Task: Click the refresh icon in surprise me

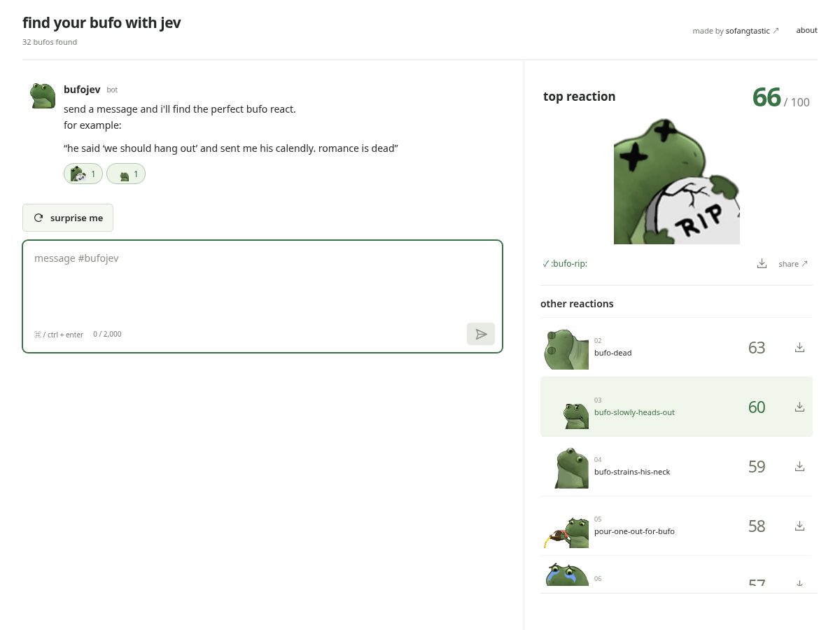Action: (x=38, y=218)
